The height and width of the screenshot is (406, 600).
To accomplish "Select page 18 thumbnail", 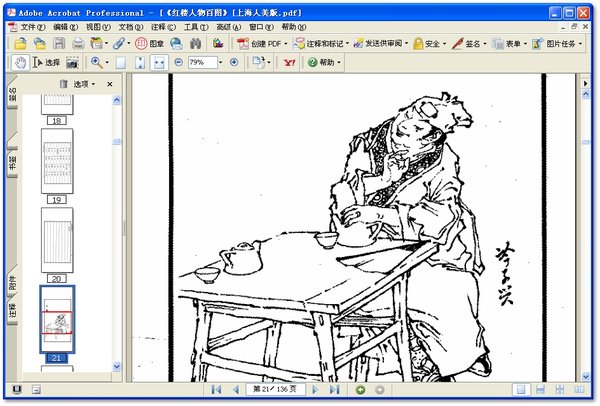I will point(57,105).
